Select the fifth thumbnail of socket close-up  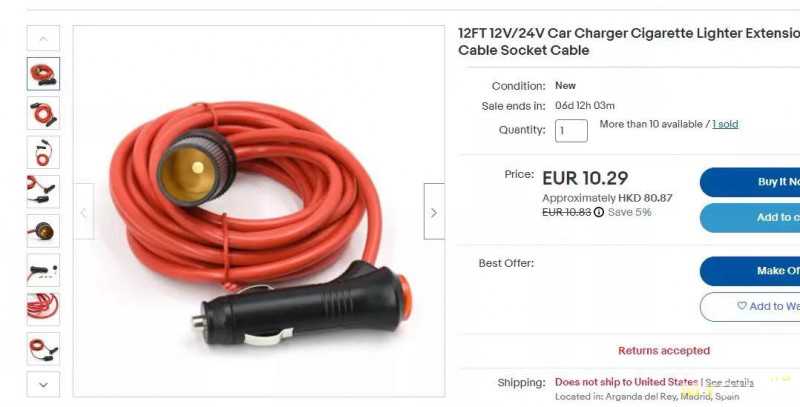(x=43, y=231)
